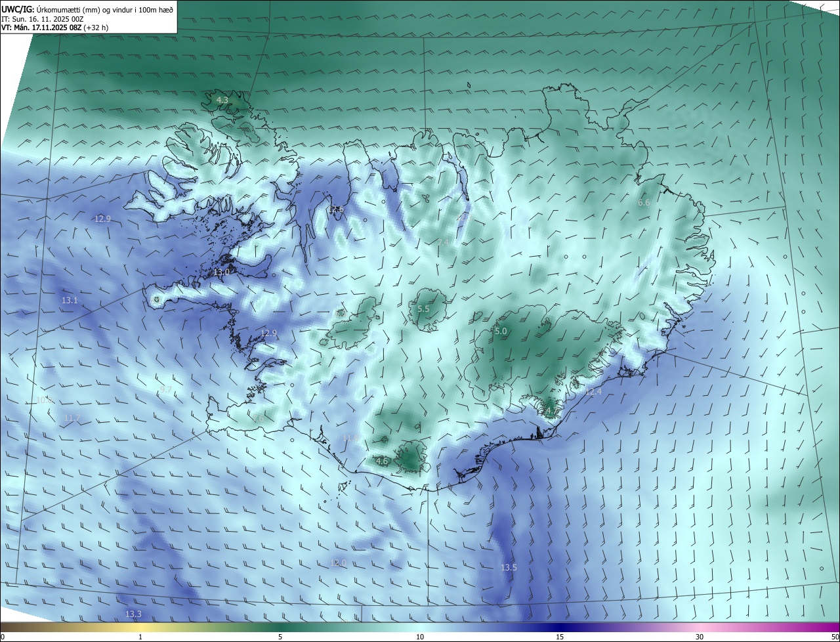Image resolution: width=840 pixels, height=642 pixels.
Task: Click the colorbar tick label 5
Action: pos(280,637)
